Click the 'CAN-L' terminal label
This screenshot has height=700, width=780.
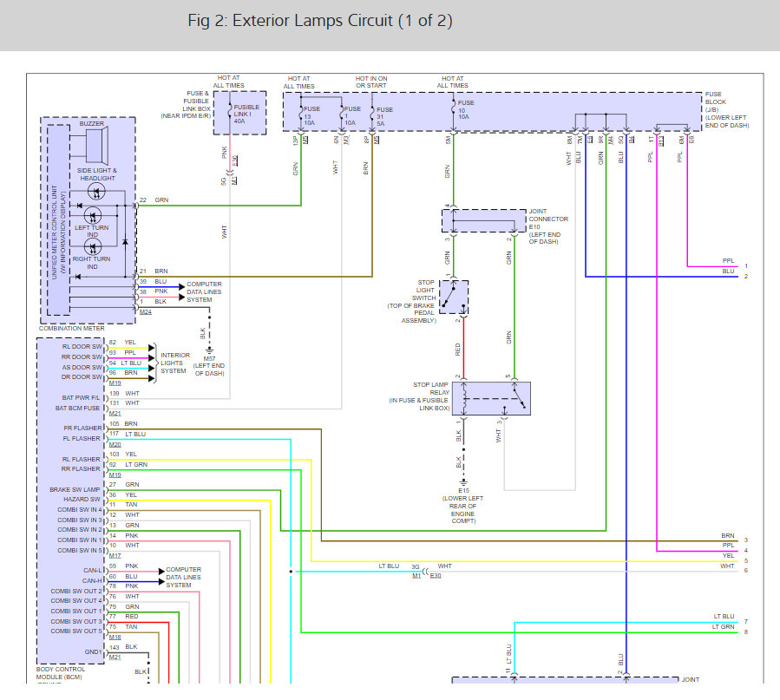click(x=93, y=570)
